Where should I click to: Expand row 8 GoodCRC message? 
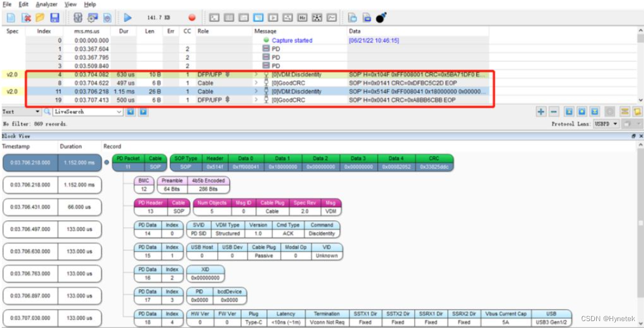point(257,83)
